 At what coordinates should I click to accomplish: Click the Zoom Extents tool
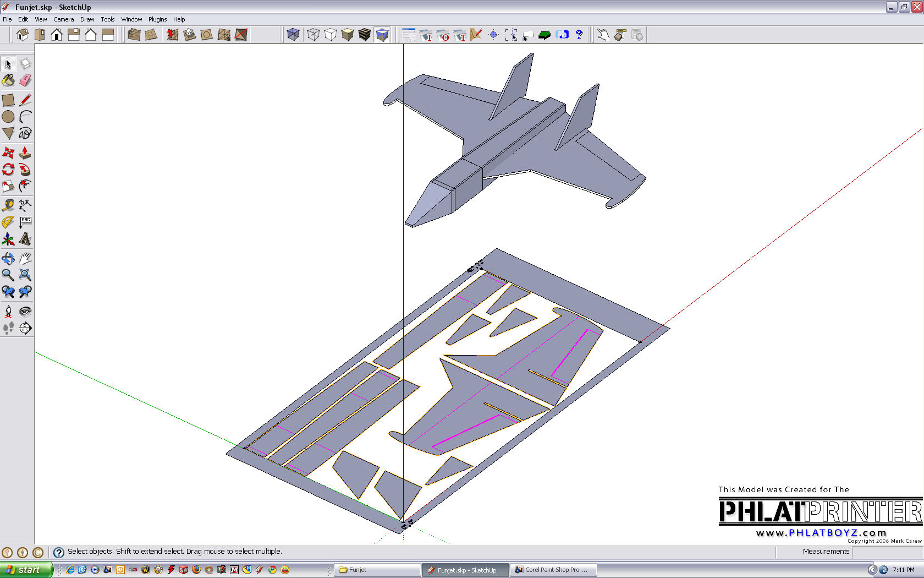tap(25, 275)
